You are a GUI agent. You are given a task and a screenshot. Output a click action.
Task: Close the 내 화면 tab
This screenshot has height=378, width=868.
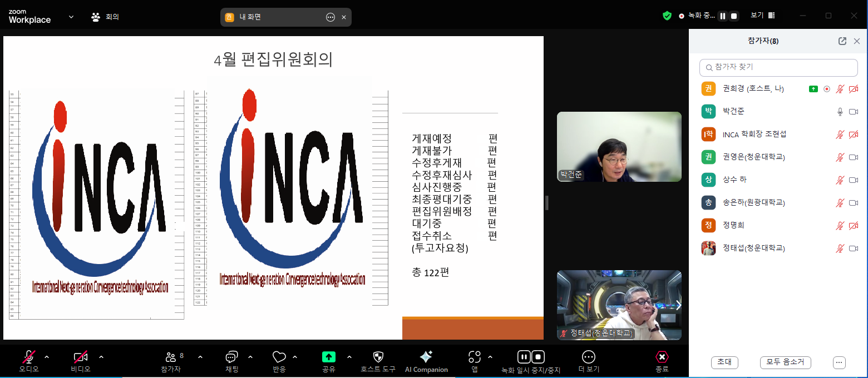tap(344, 17)
